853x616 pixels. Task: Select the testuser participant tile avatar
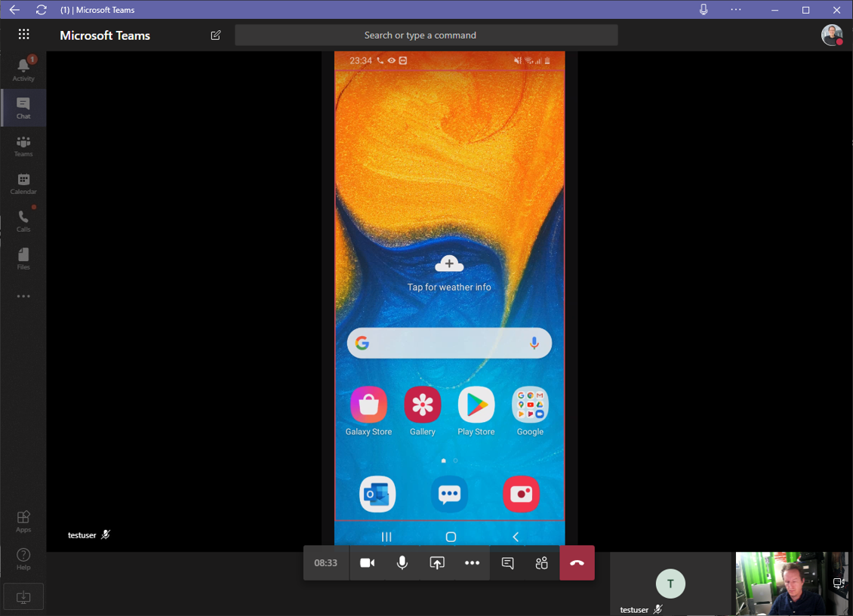pos(670,584)
